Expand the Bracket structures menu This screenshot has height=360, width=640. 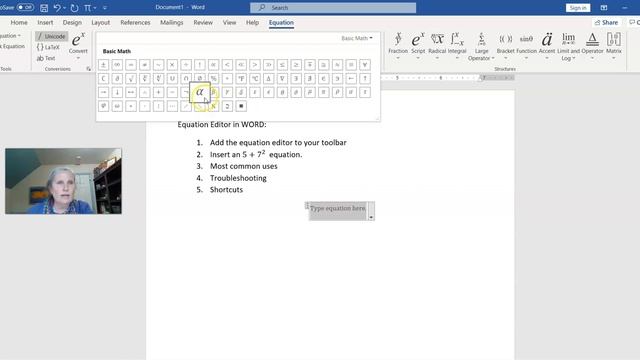(x=505, y=46)
